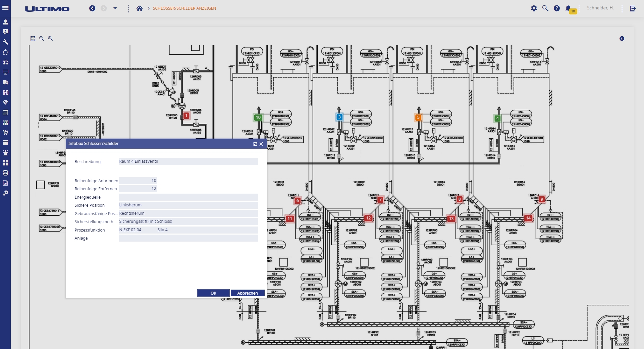
Task: Confirm the infobox with OK
Action: coord(213,293)
